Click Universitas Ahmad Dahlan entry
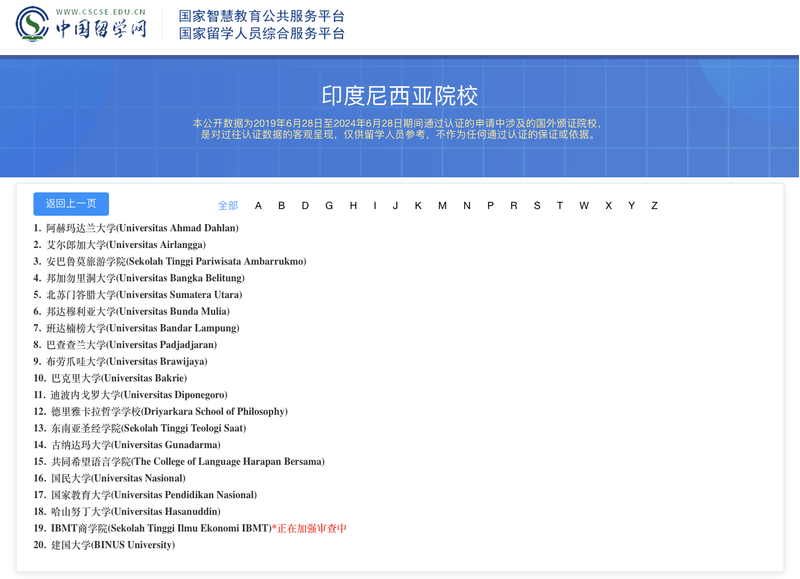800x579 pixels. coord(142,228)
